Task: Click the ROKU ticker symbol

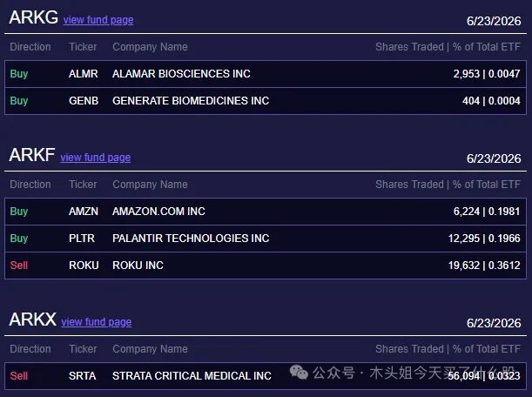Action: (84, 266)
